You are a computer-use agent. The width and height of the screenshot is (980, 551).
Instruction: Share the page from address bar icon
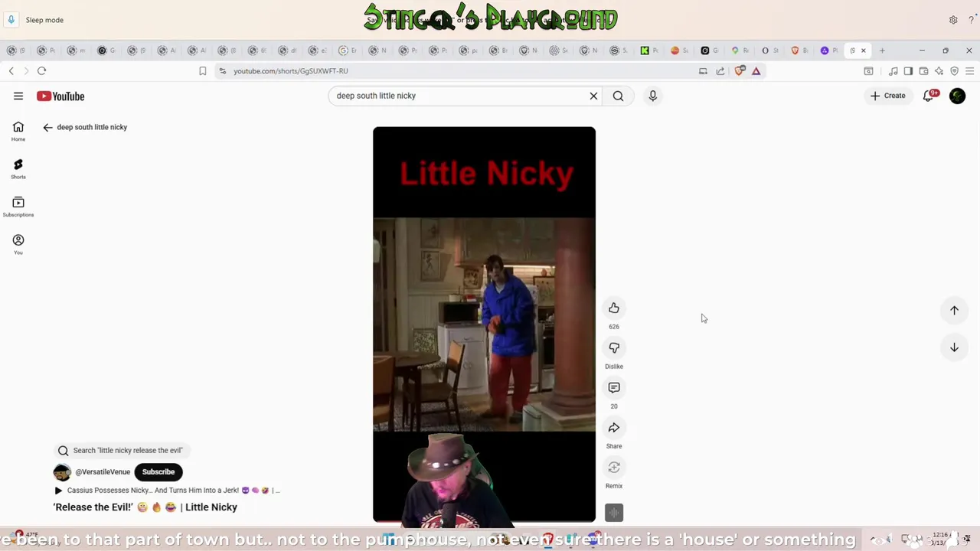(720, 71)
